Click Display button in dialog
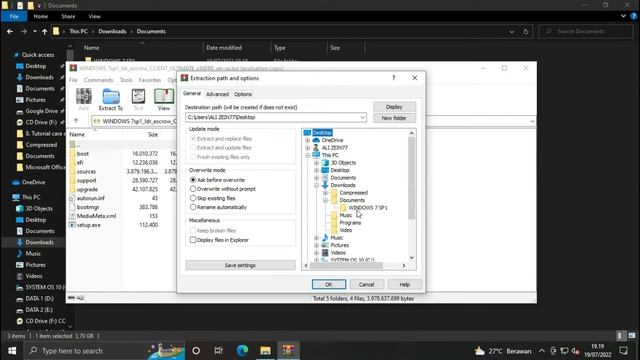640x360 pixels. [394, 107]
